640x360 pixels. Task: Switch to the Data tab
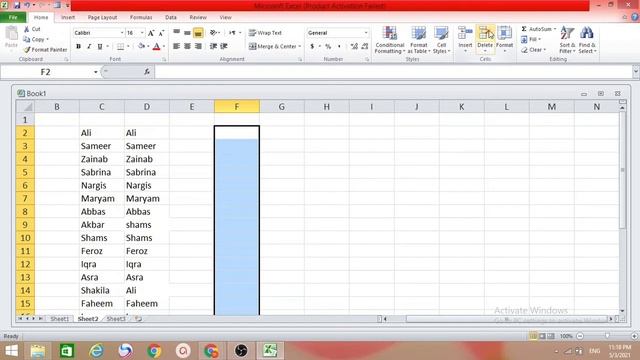pyautogui.click(x=171, y=18)
